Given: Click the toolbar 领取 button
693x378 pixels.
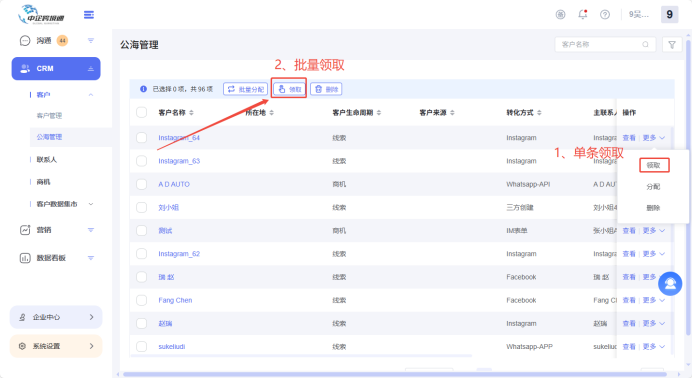Looking at the screenshot, I should 289,89.
